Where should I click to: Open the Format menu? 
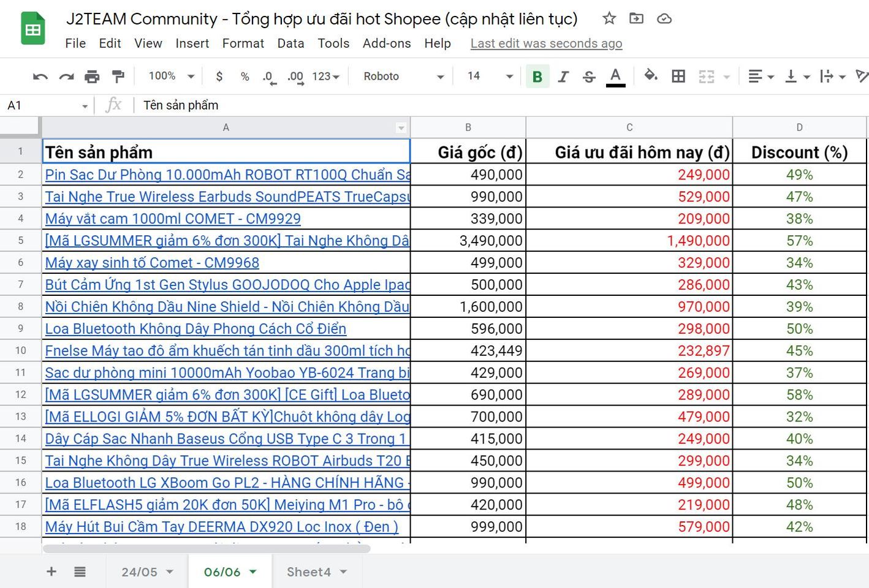click(243, 43)
